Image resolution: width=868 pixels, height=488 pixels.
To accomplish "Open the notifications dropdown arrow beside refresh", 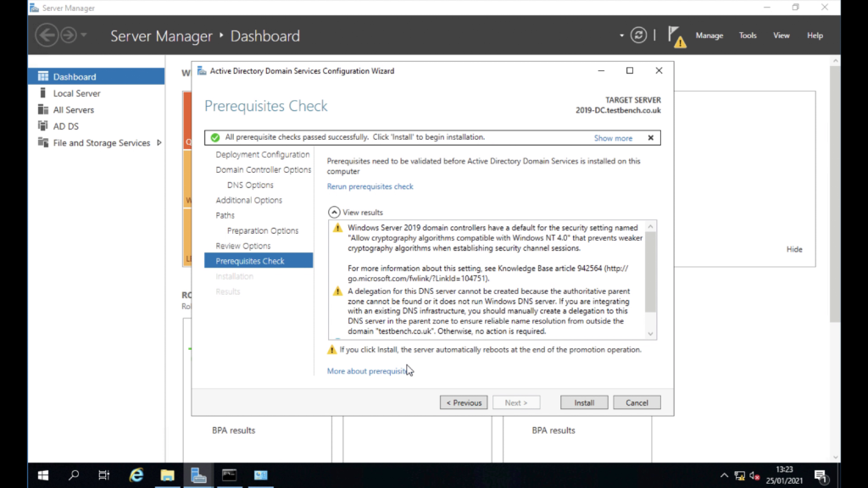I will point(621,36).
